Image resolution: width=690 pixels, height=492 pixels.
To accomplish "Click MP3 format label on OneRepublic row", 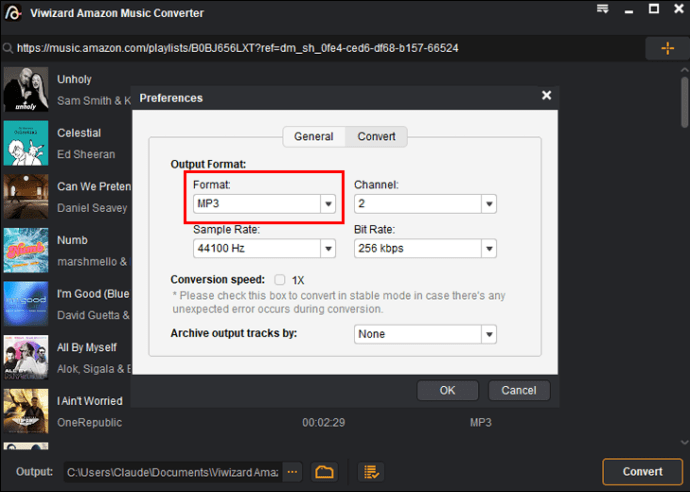I will click(x=481, y=422).
